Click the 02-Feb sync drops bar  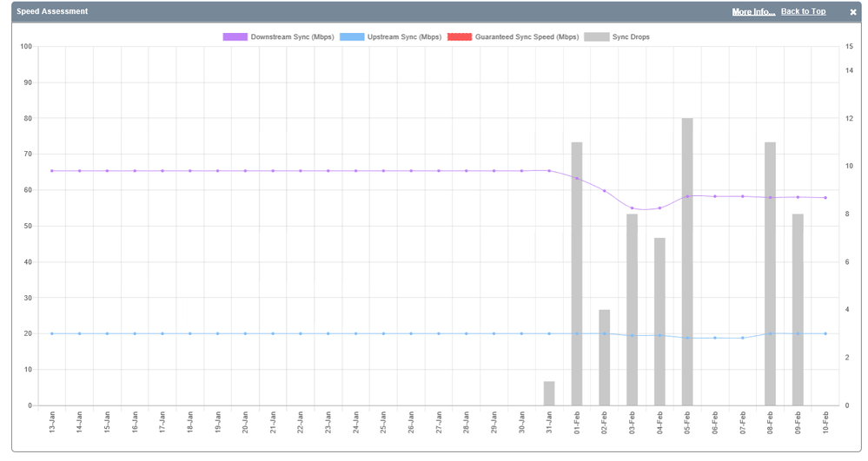click(605, 357)
